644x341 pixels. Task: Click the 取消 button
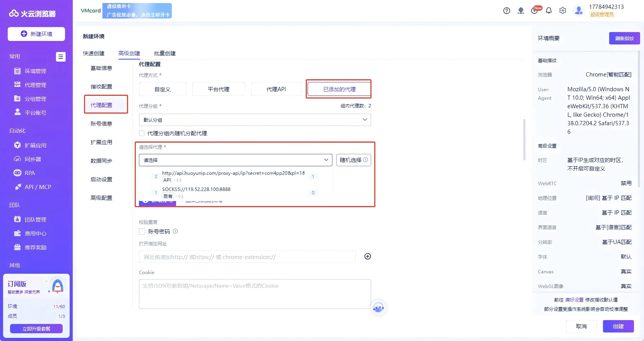pyautogui.click(x=581, y=326)
